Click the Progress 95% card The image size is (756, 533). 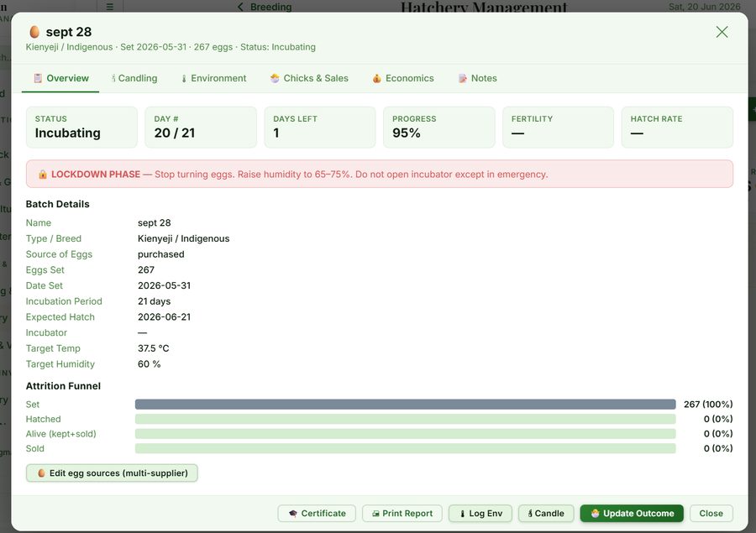pyautogui.click(x=438, y=128)
